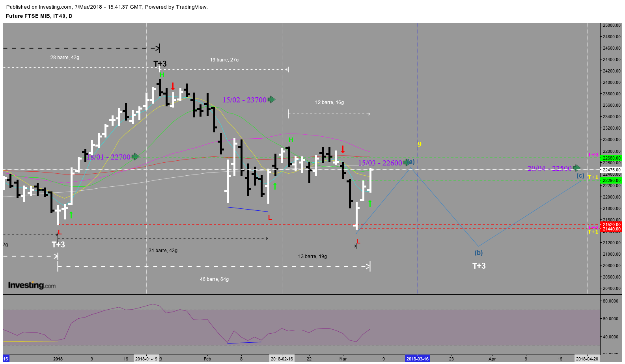Click the '31 barre, 43g' range label
625x364 pixels.
pyautogui.click(x=163, y=251)
